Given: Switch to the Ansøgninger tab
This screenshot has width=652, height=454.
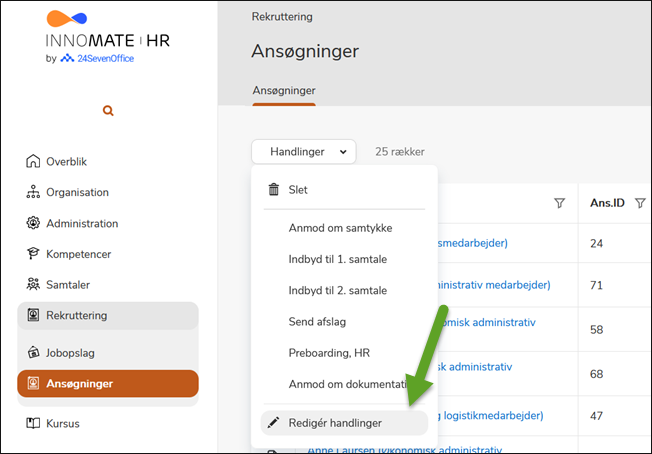Looking at the screenshot, I should (283, 90).
